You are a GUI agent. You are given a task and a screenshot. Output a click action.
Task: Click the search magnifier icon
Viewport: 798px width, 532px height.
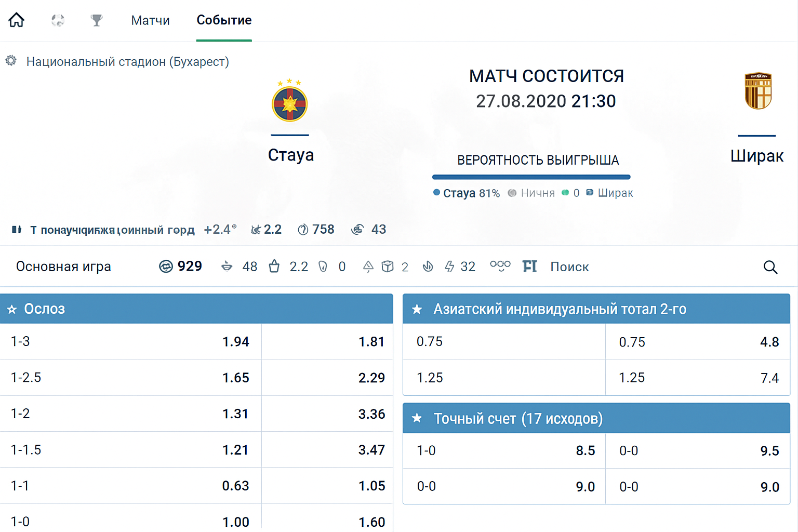pyautogui.click(x=770, y=267)
